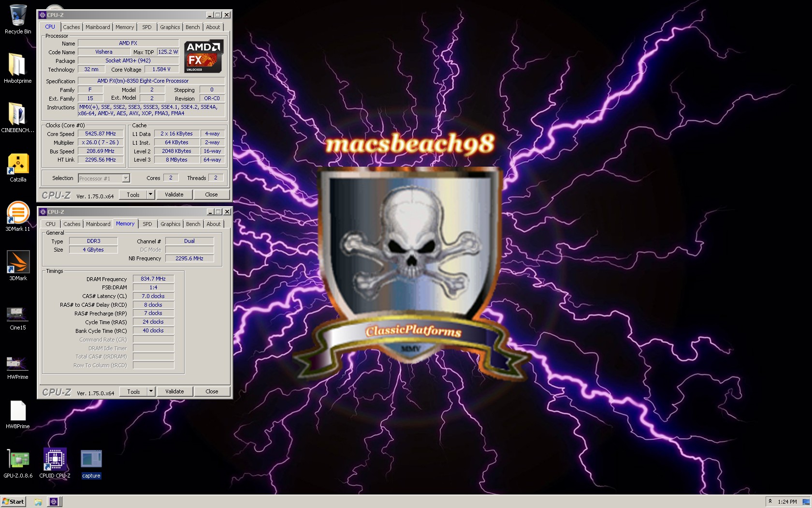The image size is (812, 508).
Task: Open Caches tab in lower CPU-Z window
Action: click(72, 224)
